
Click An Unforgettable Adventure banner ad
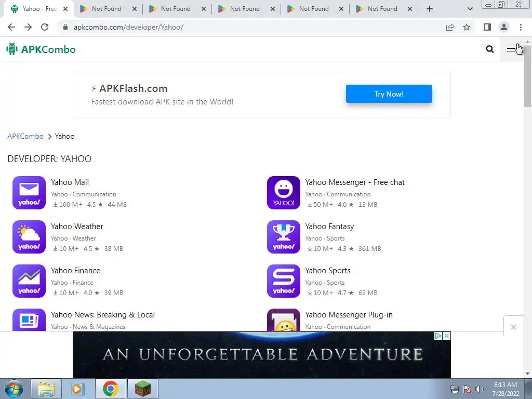click(262, 355)
